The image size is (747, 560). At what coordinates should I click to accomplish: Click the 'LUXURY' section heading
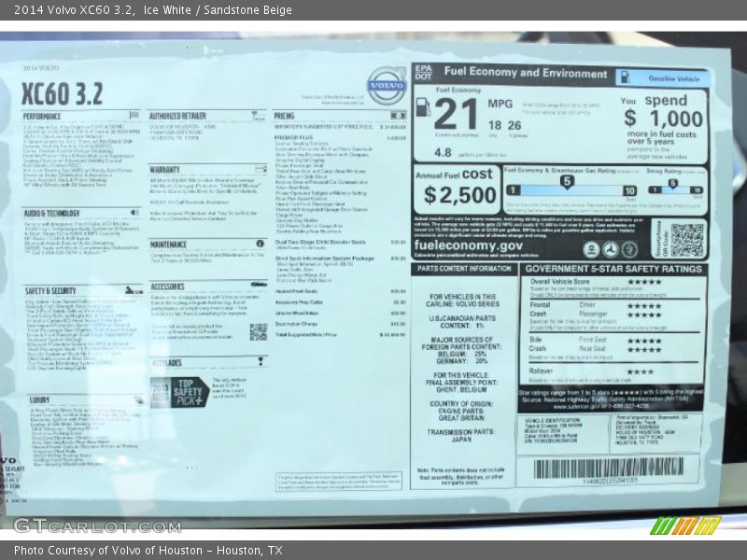(40, 400)
